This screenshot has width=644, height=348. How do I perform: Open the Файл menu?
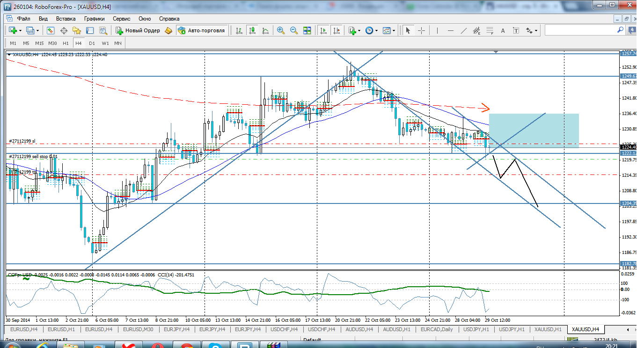click(x=24, y=19)
